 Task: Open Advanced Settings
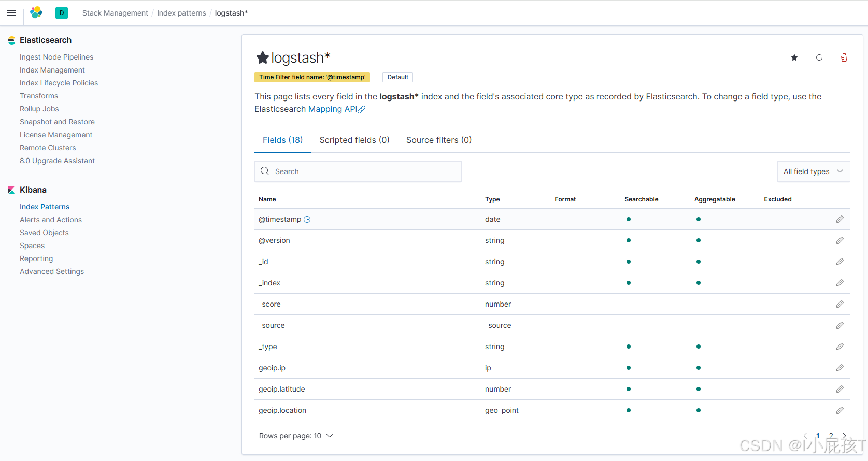pyautogui.click(x=52, y=271)
